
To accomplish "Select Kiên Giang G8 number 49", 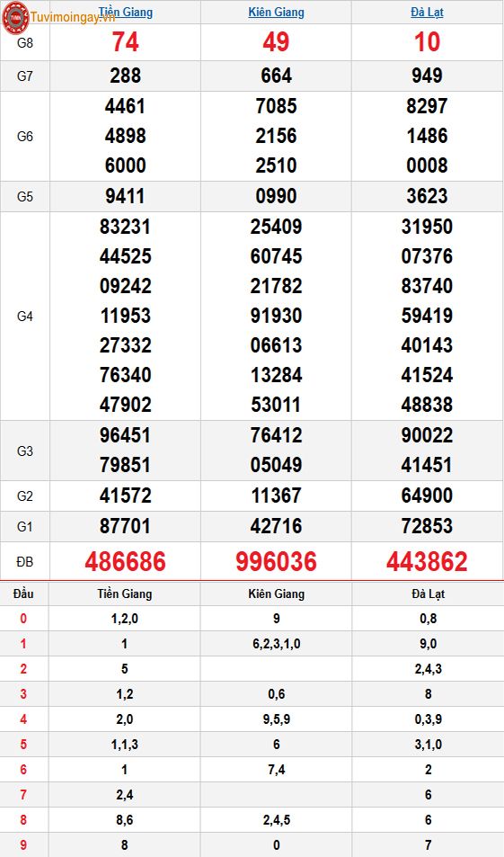I will (277, 42).
